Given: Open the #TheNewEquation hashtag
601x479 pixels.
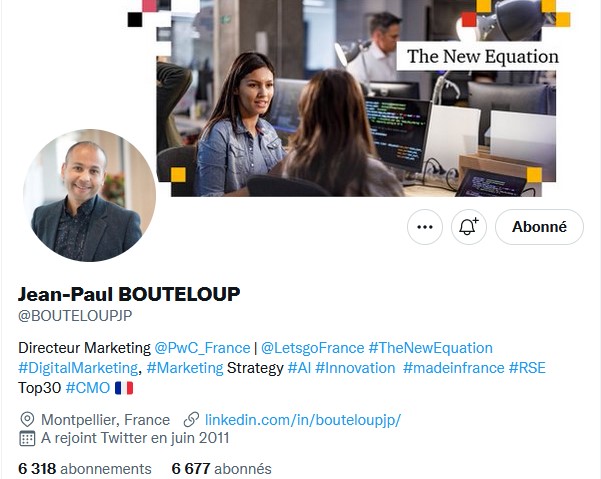Looking at the screenshot, I should click(x=430, y=348).
